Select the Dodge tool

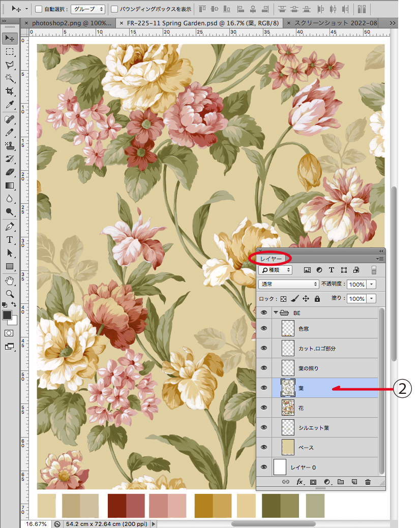10,212
